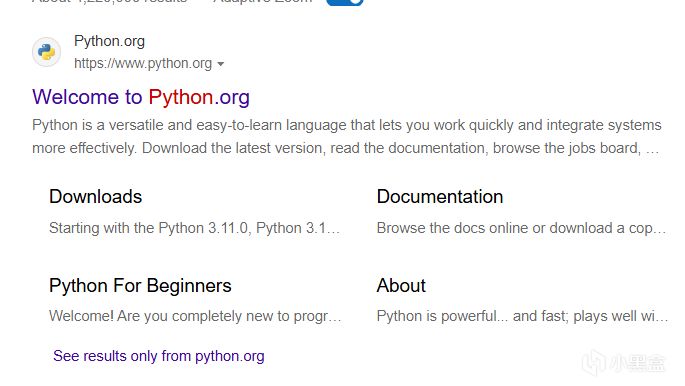Click the 小黑盒 watermark text

638,362
